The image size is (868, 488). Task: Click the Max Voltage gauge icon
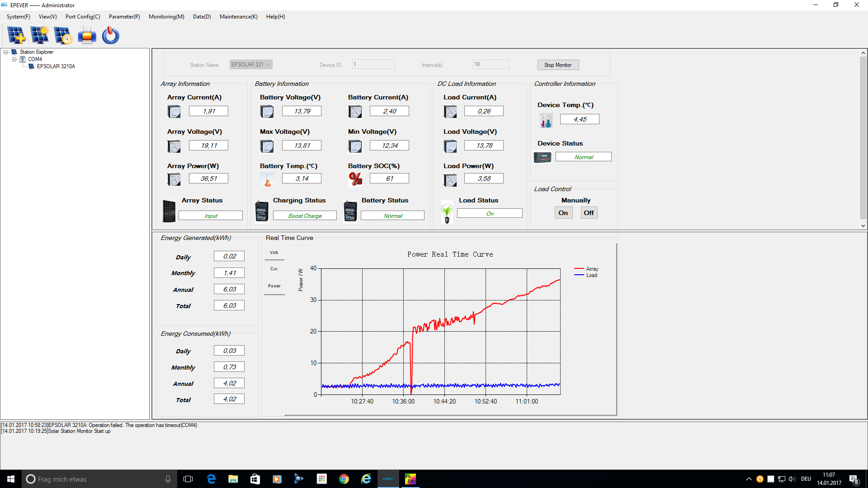point(267,145)
